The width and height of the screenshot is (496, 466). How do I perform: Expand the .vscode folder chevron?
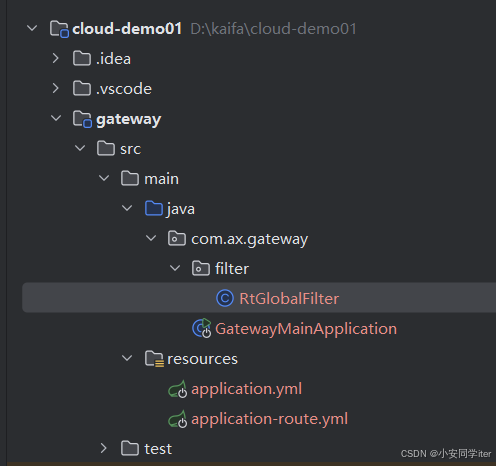(56, 88)
